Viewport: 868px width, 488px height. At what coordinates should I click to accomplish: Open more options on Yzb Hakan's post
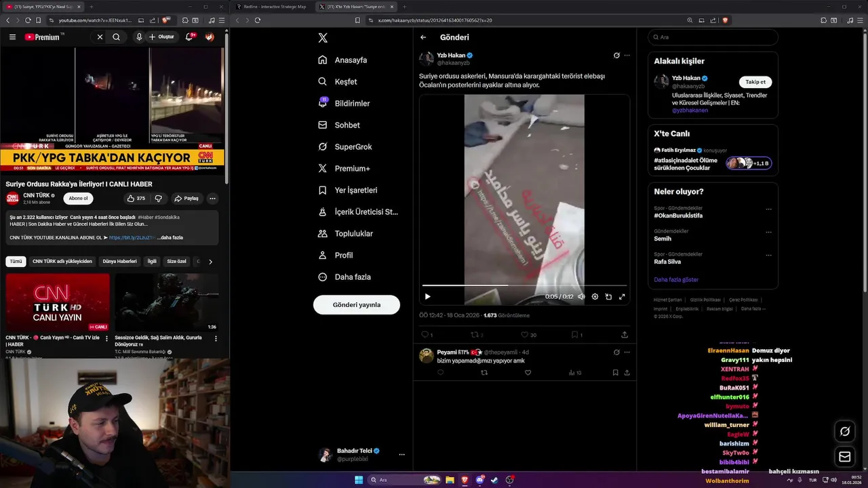(x=627, y=56)
